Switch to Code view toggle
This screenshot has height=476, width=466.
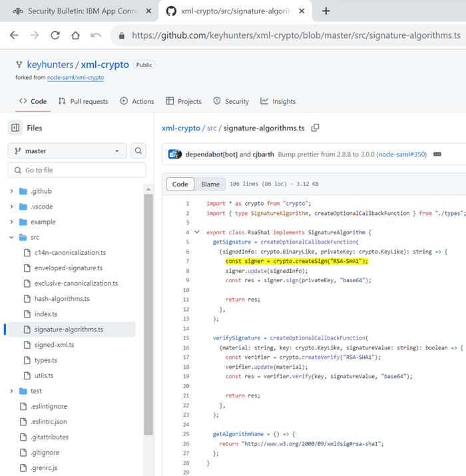coord(180,184)
